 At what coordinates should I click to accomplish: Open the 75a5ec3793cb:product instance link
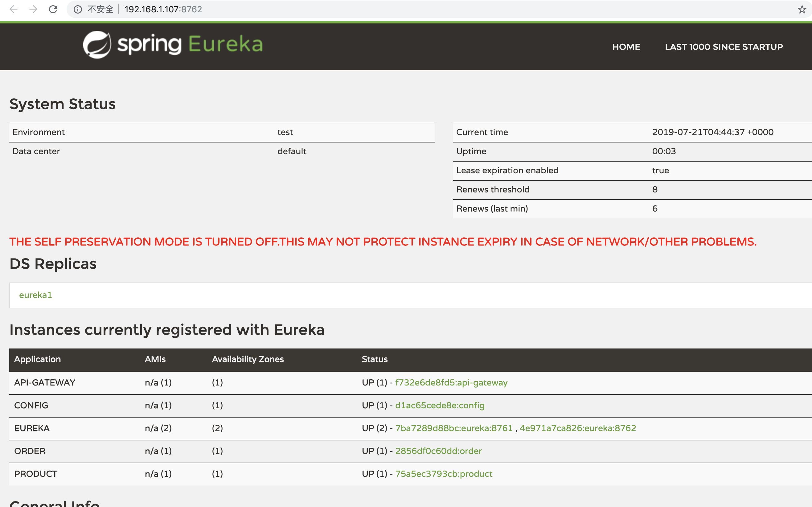coord(444,474)
